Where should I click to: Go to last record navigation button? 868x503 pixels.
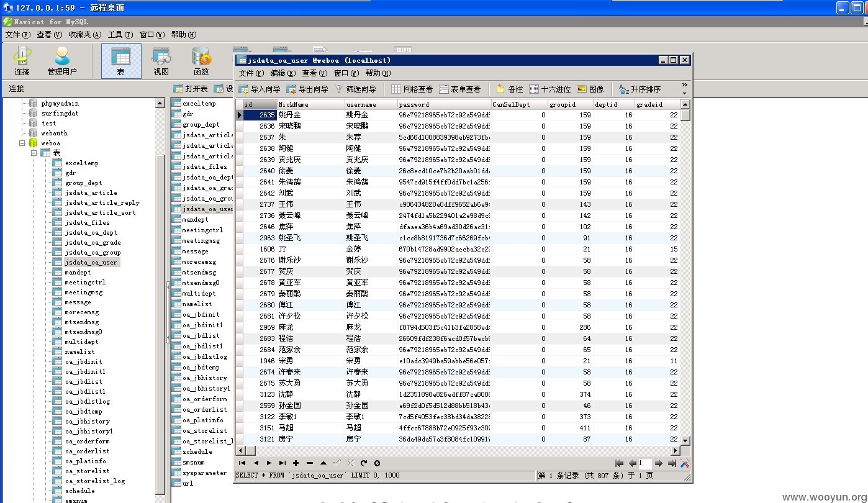click(283, 463)
